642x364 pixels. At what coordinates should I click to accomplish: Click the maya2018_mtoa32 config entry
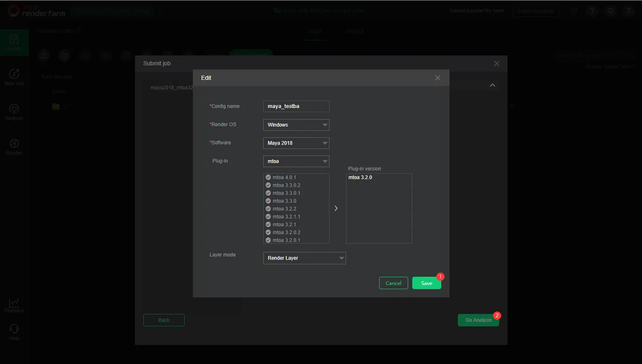coord(172,88)
